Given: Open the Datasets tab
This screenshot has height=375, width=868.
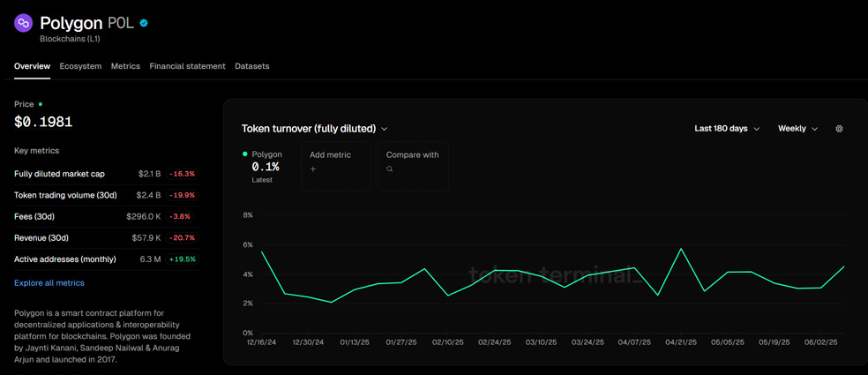Looking at the screenshot, I should tap(252, 66).
